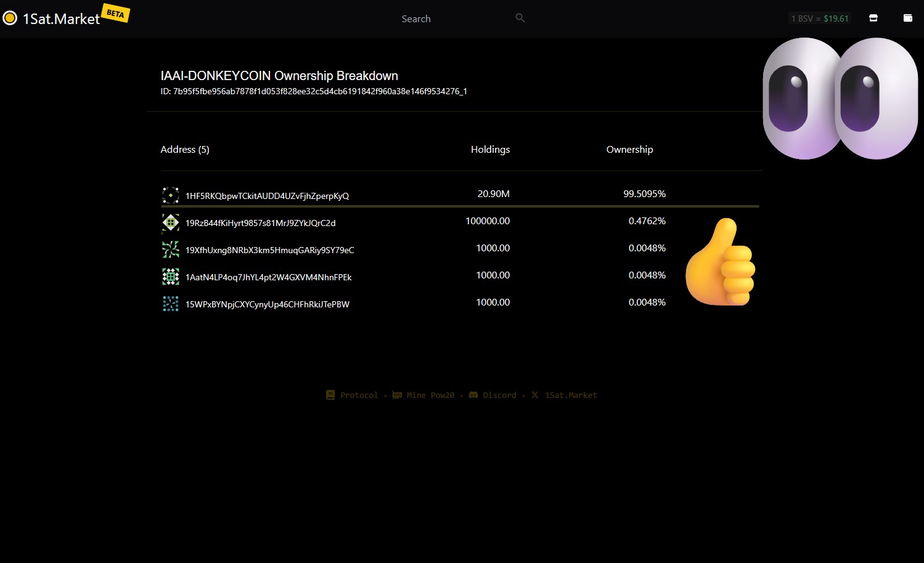
Task: Click identicon for address 19RzB44fKiHyrt9857s81MrJ9ZYkJQrC2d
Action: [x=171, y=222]
